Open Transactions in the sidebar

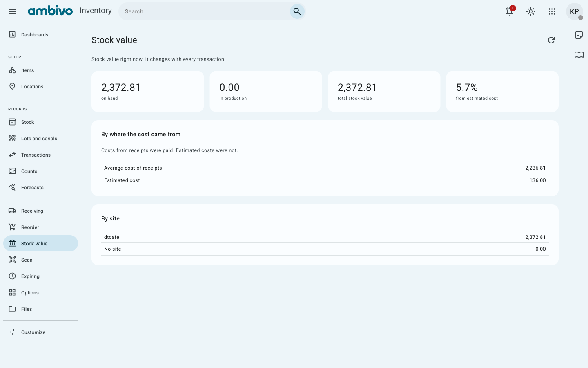40,155
